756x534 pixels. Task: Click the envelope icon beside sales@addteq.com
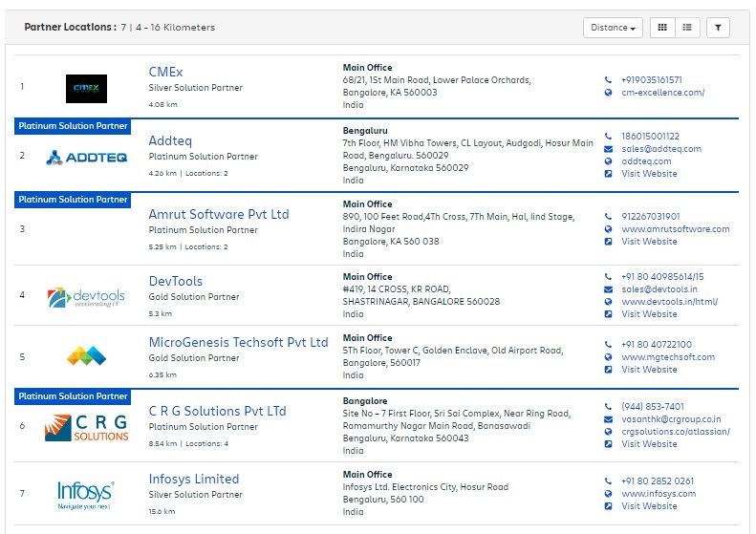pyautogui.click(x=608, y=149)
